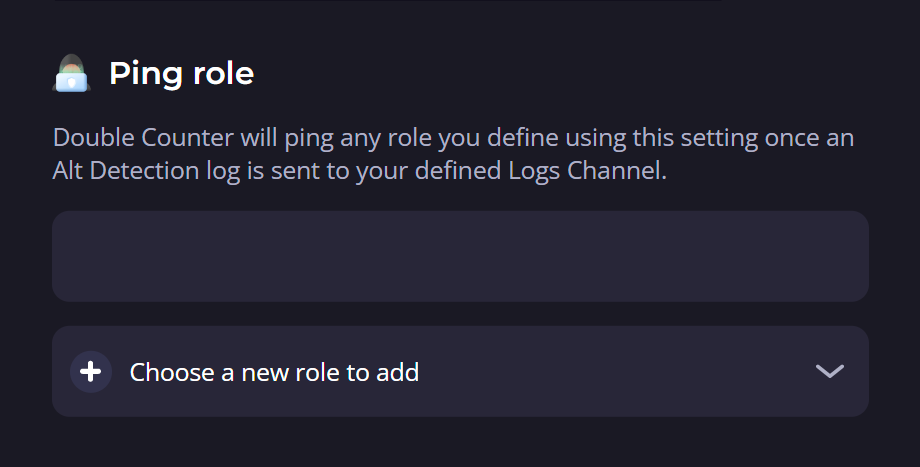The image size is (920, 467).
Task: Click the word "Choose" in the role selector
Action: (x=172, y=373)
